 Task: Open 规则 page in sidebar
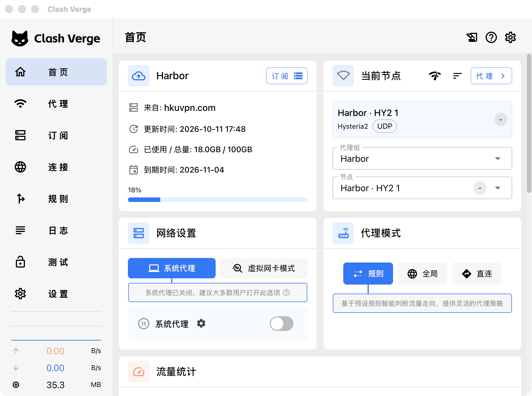56,199
